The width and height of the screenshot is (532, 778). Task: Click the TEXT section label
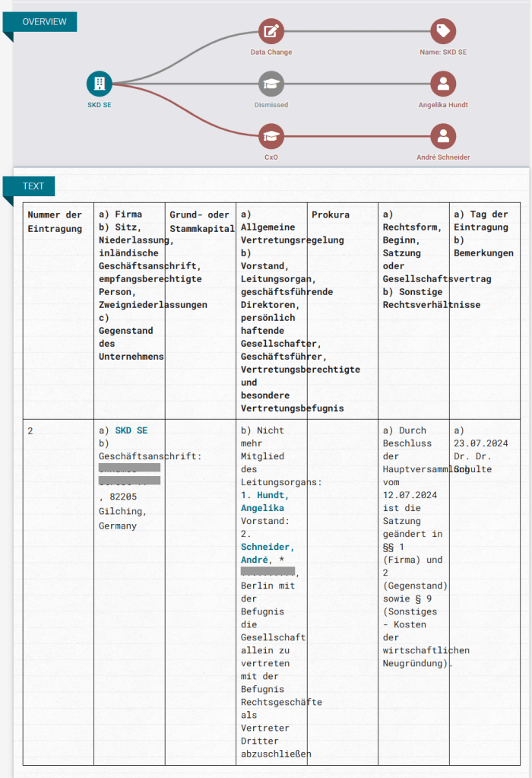point(33,186)
